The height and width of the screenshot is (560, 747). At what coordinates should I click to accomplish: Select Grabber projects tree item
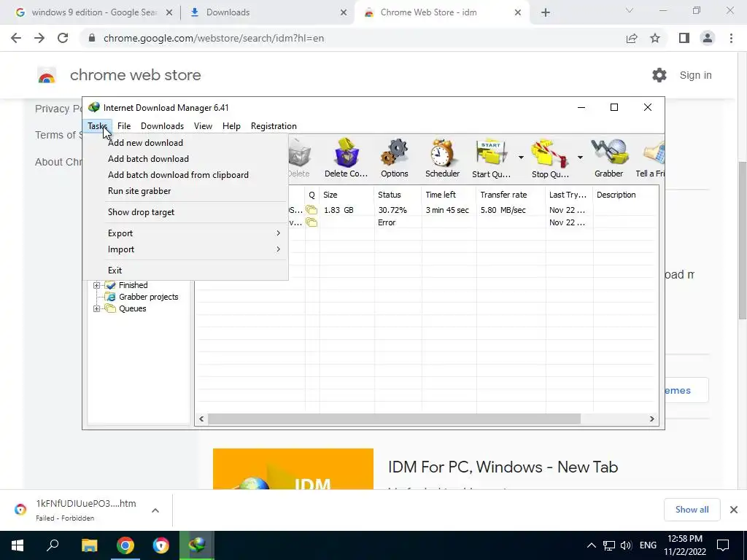point(149,297)
